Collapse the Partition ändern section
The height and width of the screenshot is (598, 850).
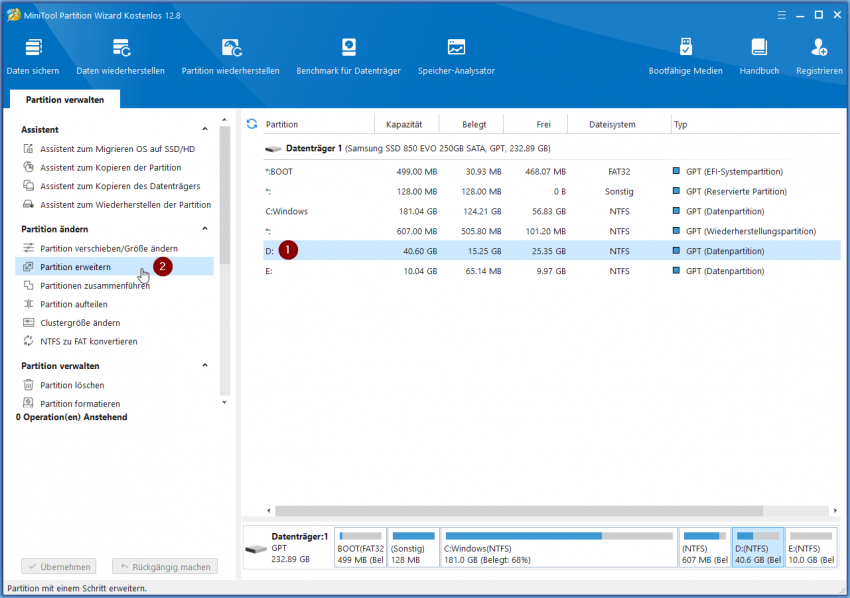[x=206, y=229]
